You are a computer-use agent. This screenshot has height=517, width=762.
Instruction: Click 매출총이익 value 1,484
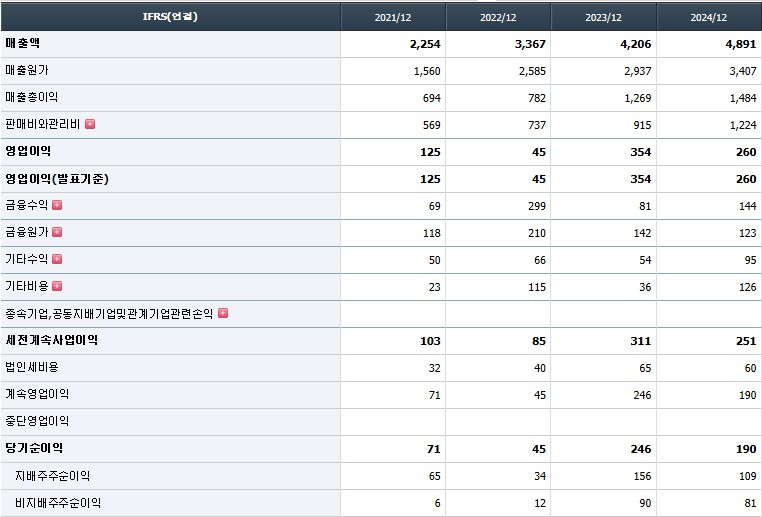[x=743, y=98]
